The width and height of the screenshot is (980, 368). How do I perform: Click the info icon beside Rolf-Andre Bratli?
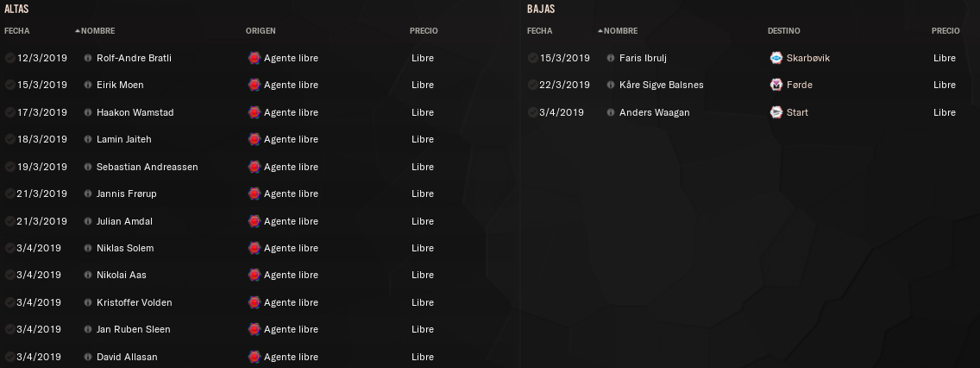pos(88,58)
